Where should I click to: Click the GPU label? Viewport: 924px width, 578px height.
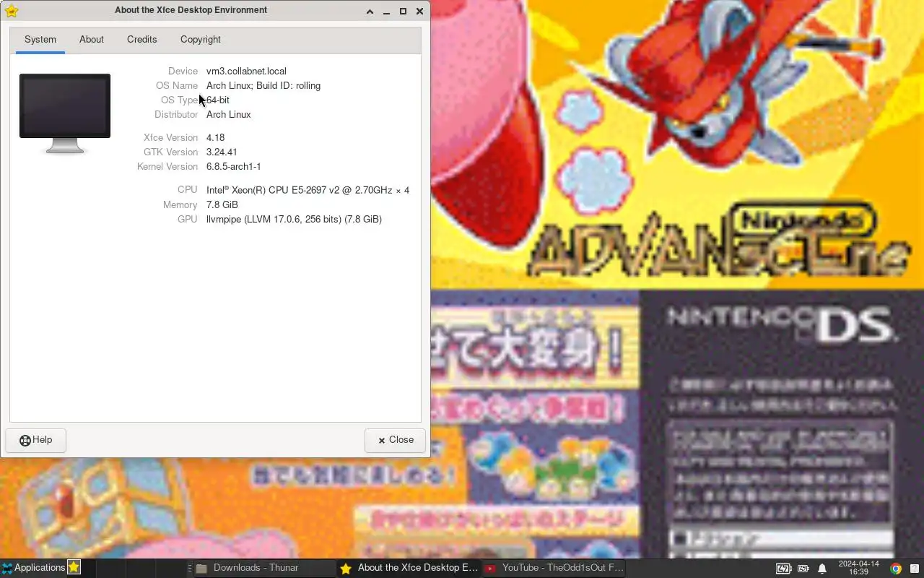[x=188, y=219]
